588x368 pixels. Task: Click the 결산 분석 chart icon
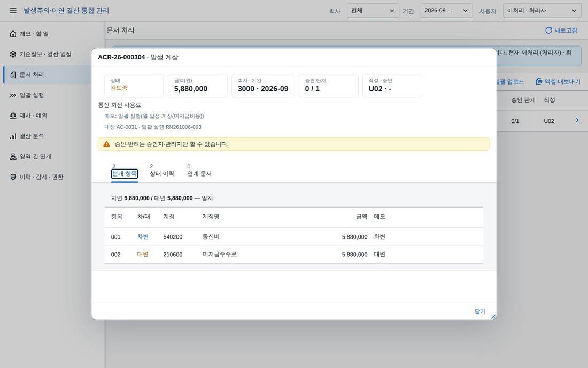(x=13, y=136)
